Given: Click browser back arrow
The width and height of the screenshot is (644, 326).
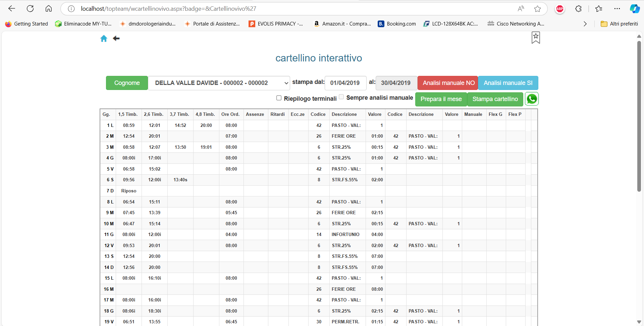Looking at the screenshot, I should coord(12,9).
